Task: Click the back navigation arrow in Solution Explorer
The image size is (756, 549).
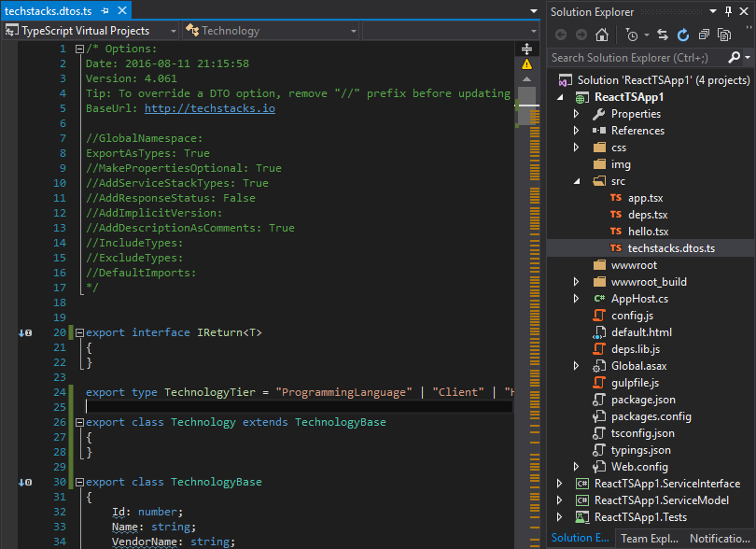Action: click(560, 35)
